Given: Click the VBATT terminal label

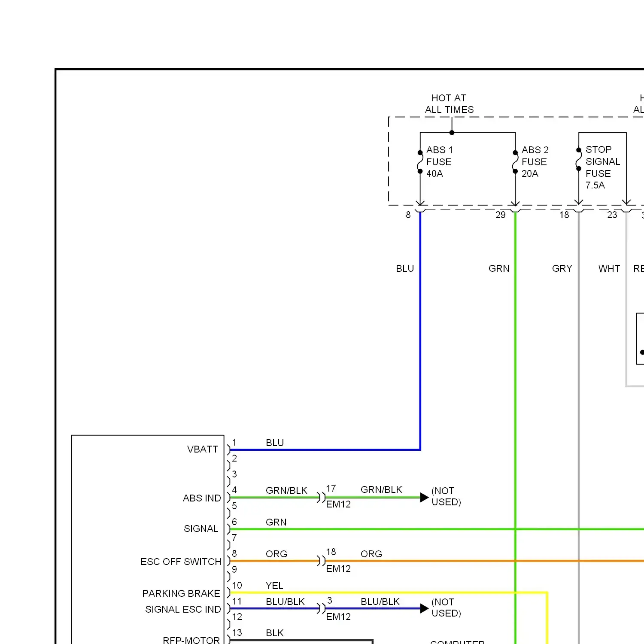Looking at the screenshot, I should [203, 450].
